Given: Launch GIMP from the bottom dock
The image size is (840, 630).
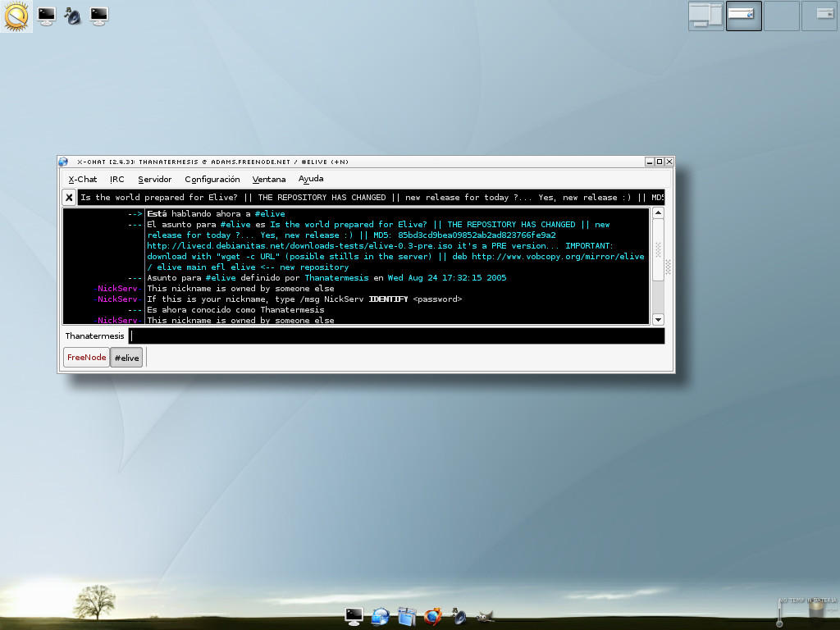Looking at the screenshot, I should 485,615.
